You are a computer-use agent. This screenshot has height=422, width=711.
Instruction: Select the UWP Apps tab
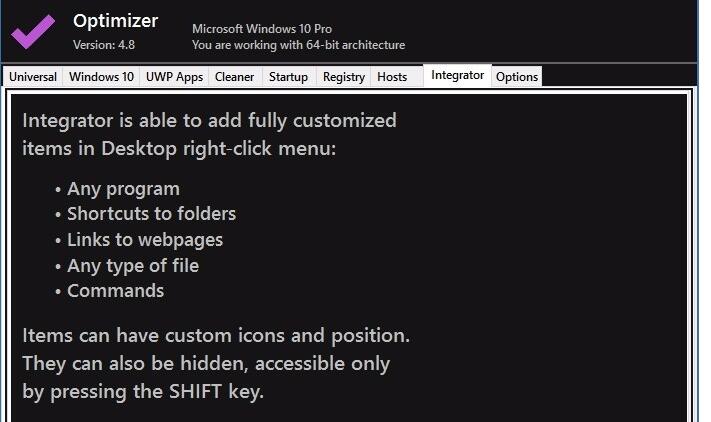pyautogui.click(x=174, y=77)
